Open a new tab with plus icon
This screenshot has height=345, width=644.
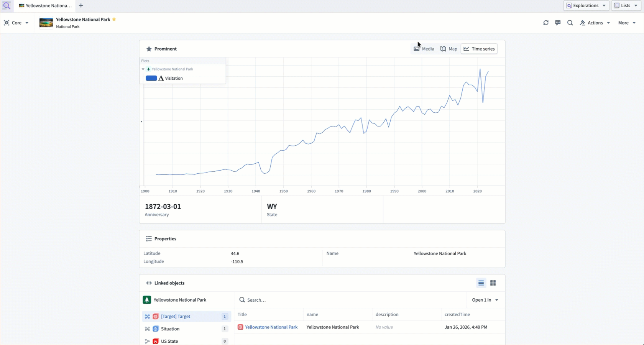point(81,6)
